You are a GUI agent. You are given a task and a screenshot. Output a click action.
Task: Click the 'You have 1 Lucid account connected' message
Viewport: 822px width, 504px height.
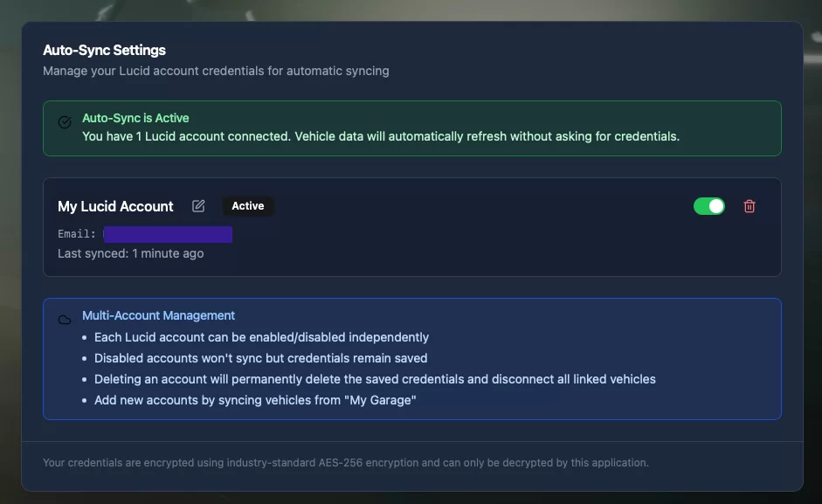(x=381, y=136)
